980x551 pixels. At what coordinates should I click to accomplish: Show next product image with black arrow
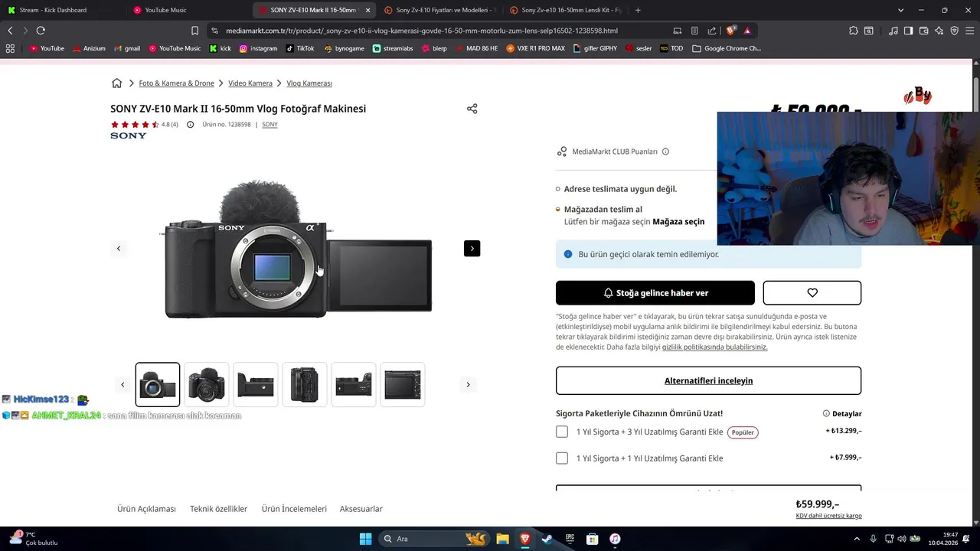(x=472, y=248)
